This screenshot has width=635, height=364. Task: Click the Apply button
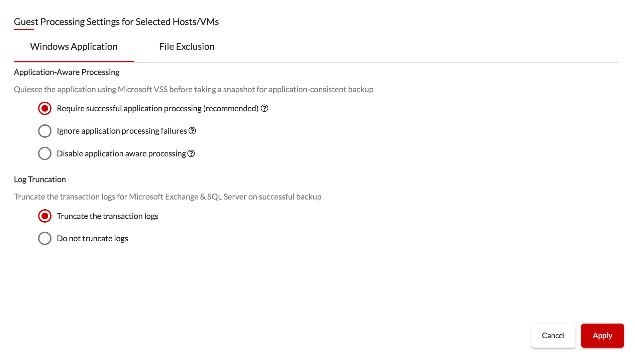tap(602, 336)
